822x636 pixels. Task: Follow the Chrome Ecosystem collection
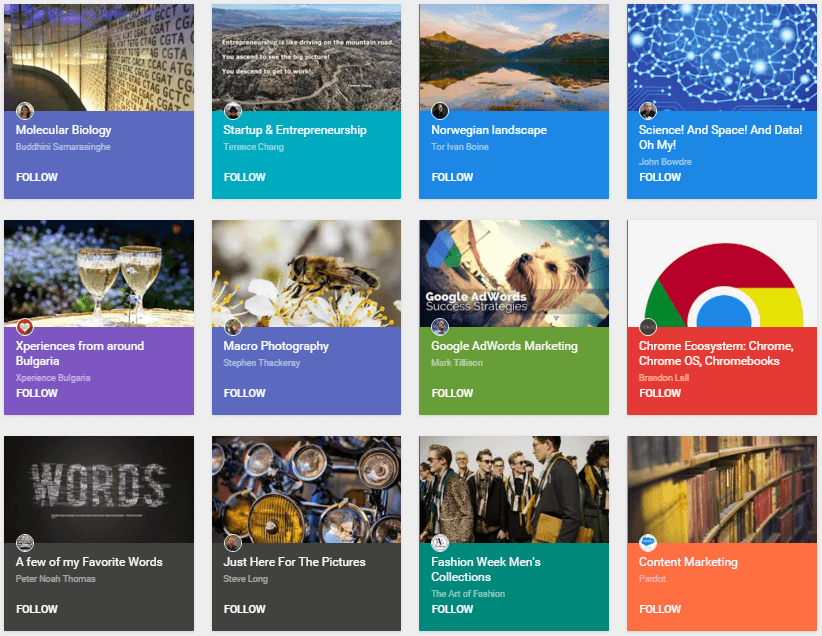point(660,393)
